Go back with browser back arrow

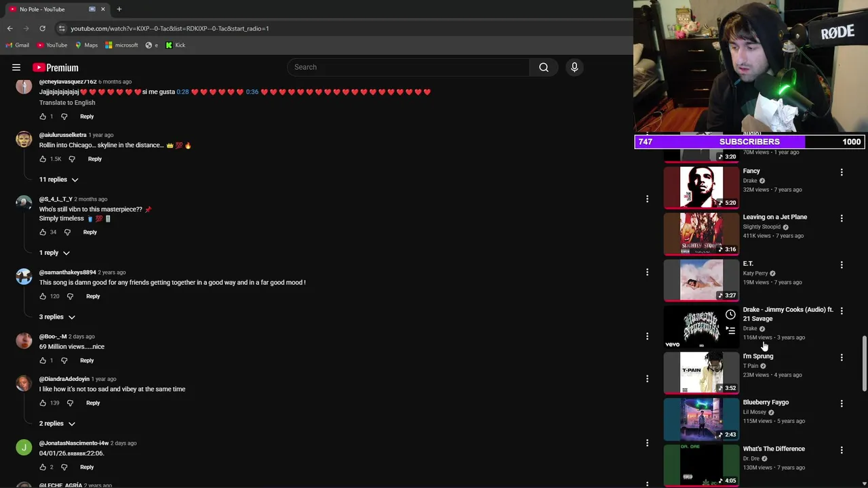[10, 28]
